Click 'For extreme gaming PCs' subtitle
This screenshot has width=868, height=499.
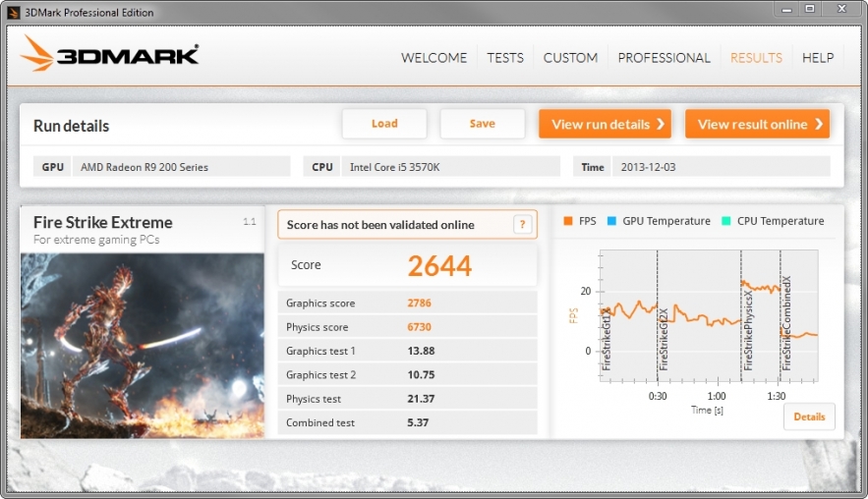pyautogui.click(x=96, y=240)
